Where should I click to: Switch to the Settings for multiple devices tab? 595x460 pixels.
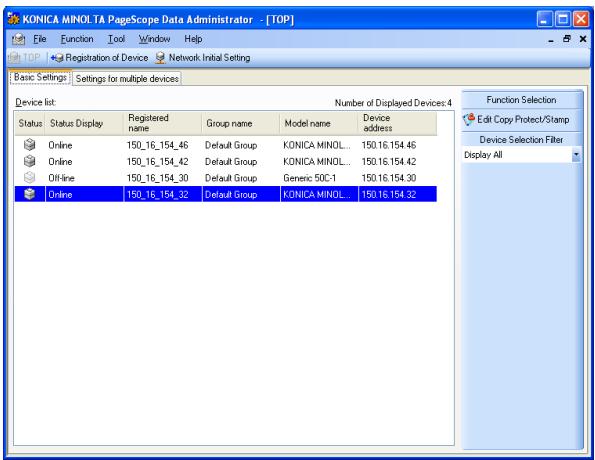[127, 79]
